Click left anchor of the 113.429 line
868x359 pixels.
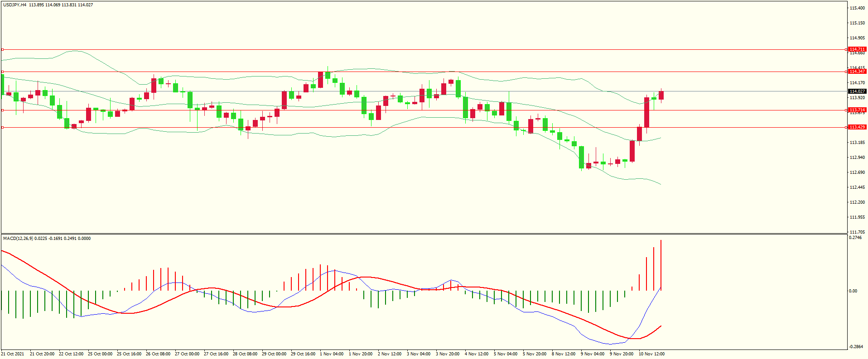pyautogui.click(x=3, y=127)
